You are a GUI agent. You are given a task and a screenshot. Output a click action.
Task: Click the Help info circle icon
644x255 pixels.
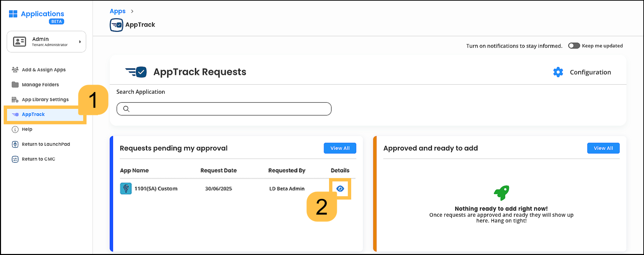15,129
